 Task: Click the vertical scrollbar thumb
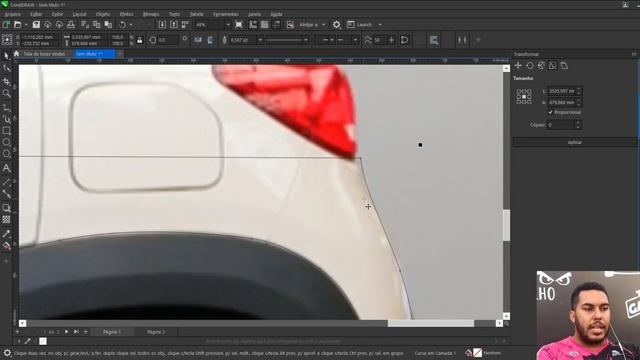(506, 225)
